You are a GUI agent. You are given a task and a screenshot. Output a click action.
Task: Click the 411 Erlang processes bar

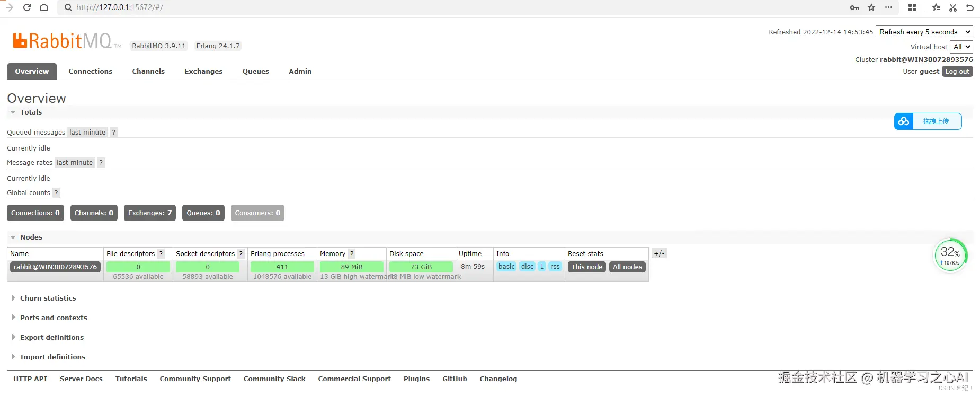click(282, 267)
